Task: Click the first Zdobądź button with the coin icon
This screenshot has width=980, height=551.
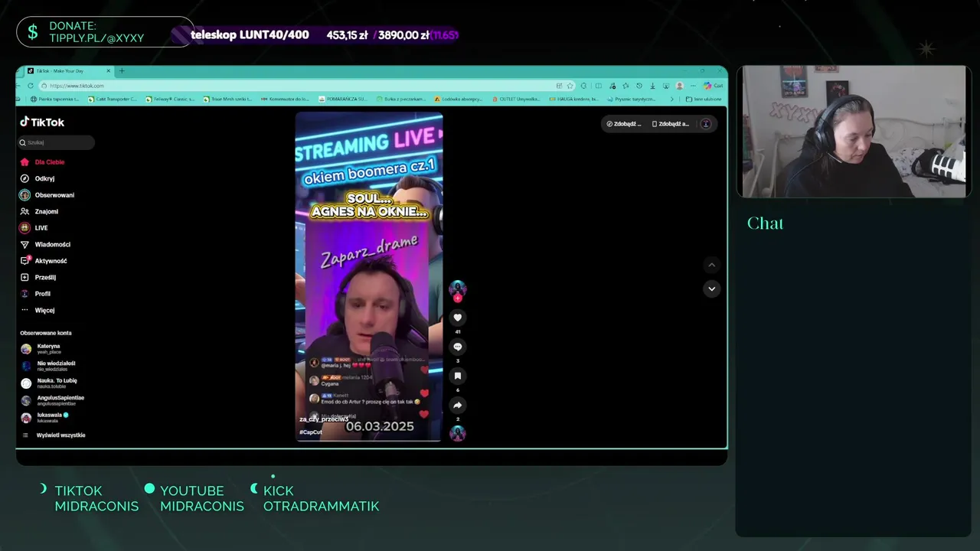Action: 623,124
